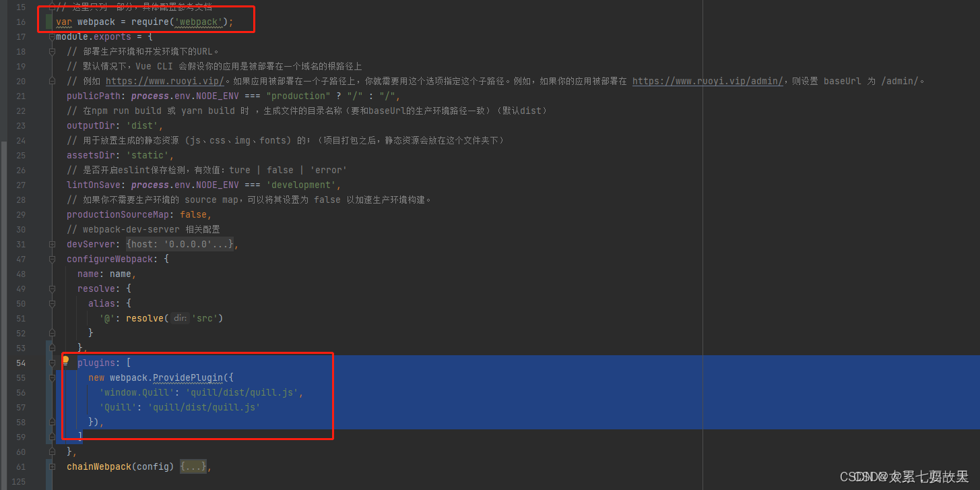Collapse the plugins array at line 54
Viewport: 980px width, 490px height.
pos(52,363)
